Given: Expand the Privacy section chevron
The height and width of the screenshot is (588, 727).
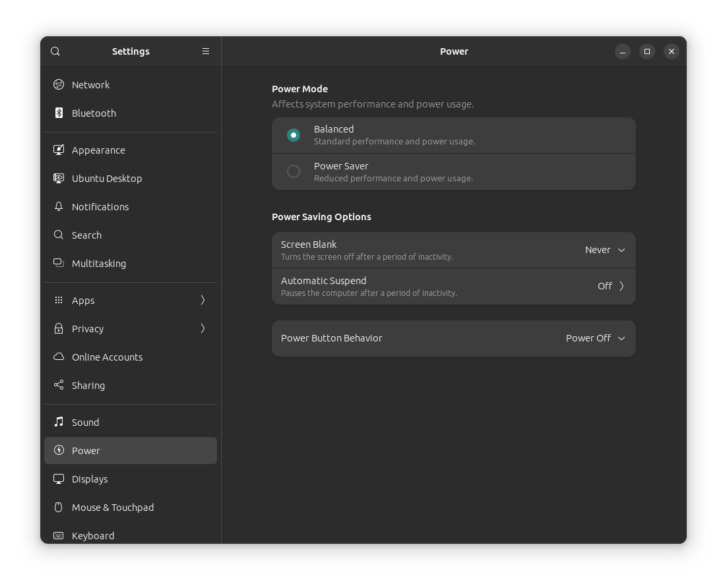Looking at the screenshot, I should coord(203,329).
